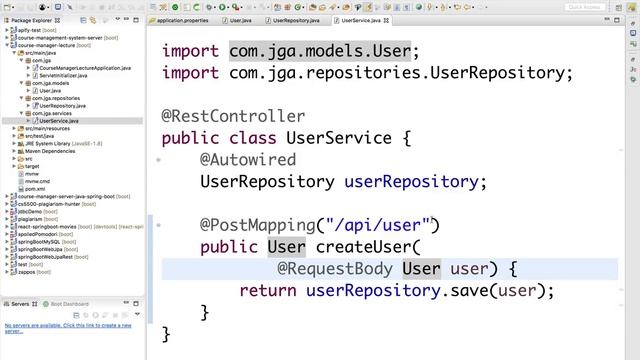
Task: Fold the code at the @Autowired line marker
Action: click(x=158, y=160)
